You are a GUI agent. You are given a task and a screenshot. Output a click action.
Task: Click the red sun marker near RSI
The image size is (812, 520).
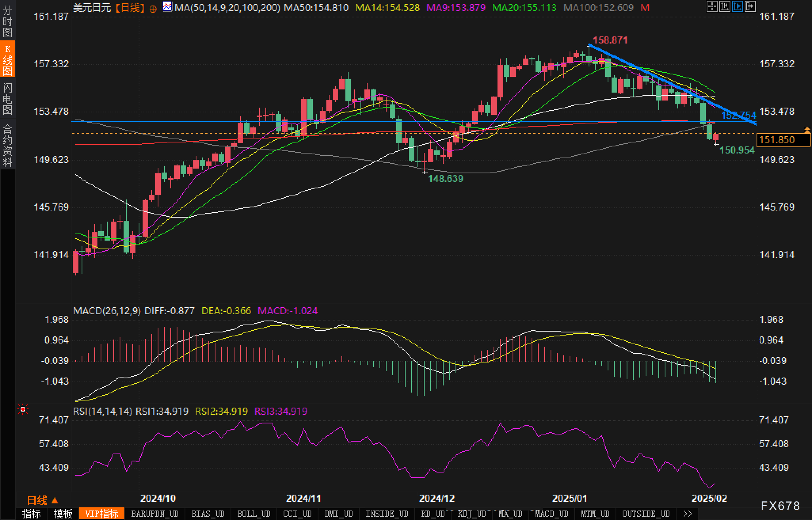[23, 409]
